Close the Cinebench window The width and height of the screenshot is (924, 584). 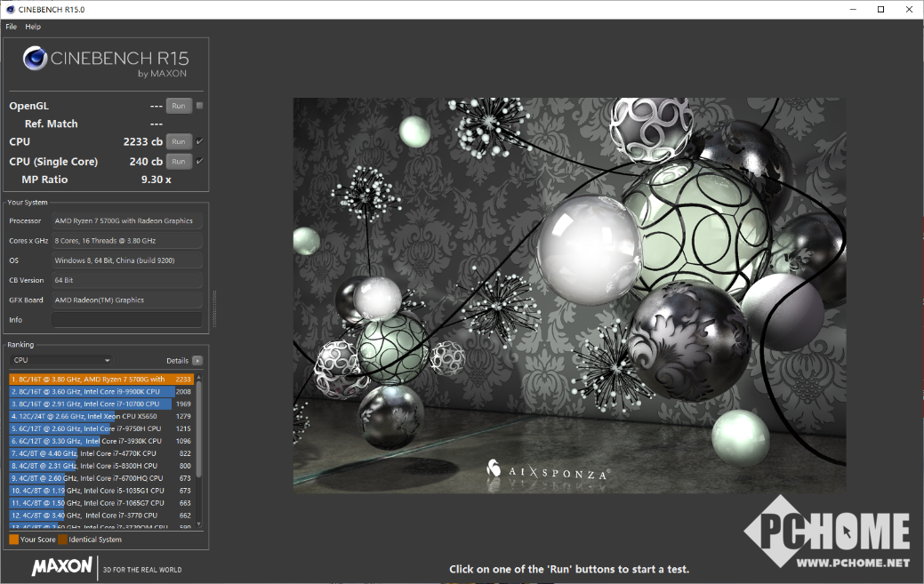(909, 10)
